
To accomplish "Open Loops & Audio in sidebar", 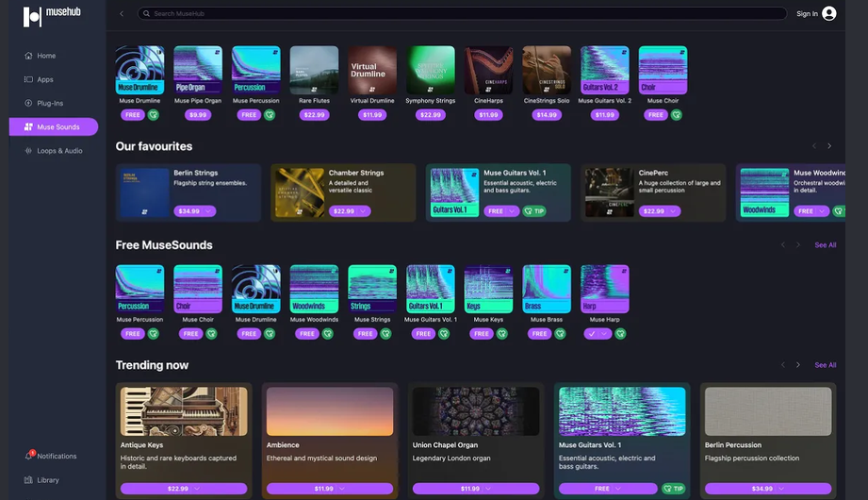I will (x=53, y=151).
